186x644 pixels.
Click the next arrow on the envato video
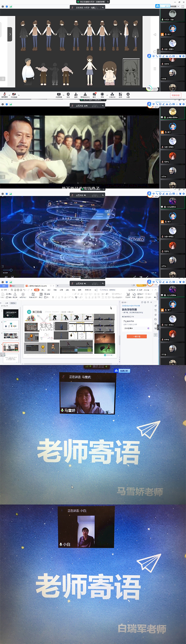coord(157,239)
